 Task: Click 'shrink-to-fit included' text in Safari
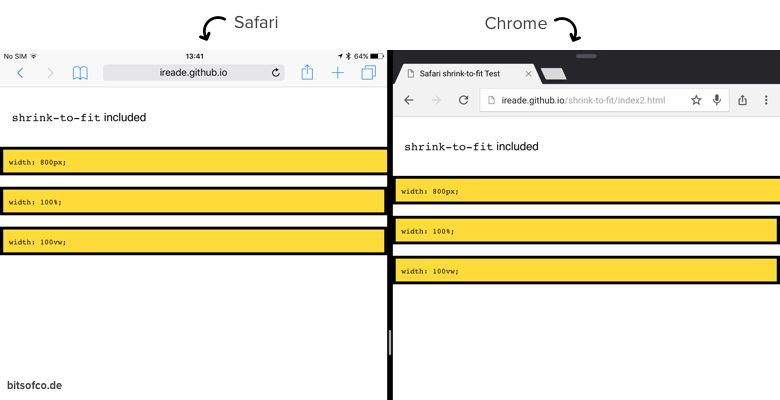[x=79, y=118]
